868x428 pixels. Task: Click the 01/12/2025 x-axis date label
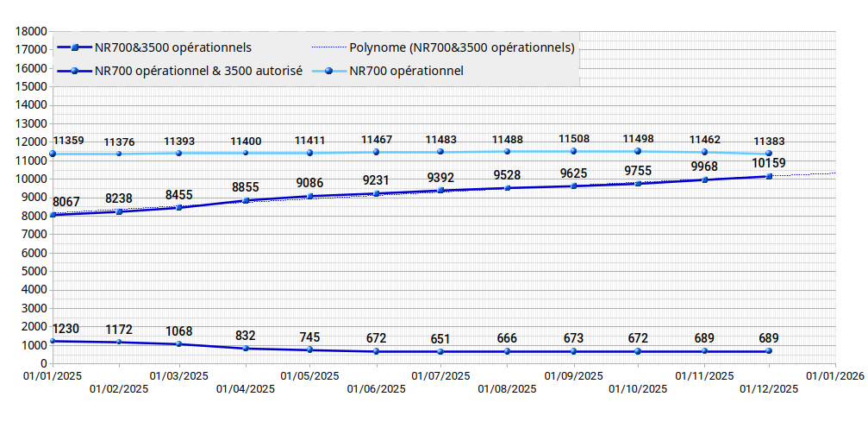tap(768, 389)
